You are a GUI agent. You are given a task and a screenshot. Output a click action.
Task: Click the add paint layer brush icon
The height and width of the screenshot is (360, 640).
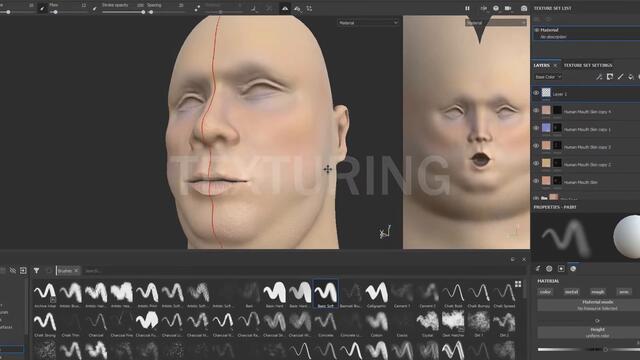pos(620,77)
